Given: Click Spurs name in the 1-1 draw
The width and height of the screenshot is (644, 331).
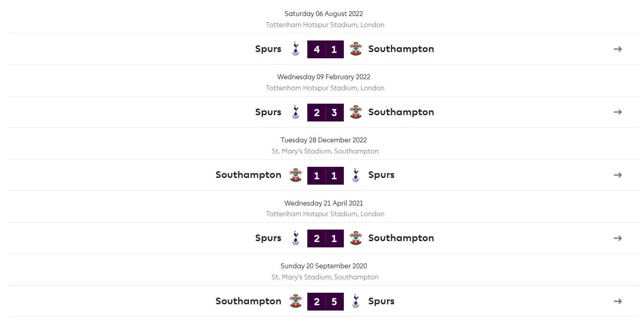Looking at the screenshot, I should [381, 175].
